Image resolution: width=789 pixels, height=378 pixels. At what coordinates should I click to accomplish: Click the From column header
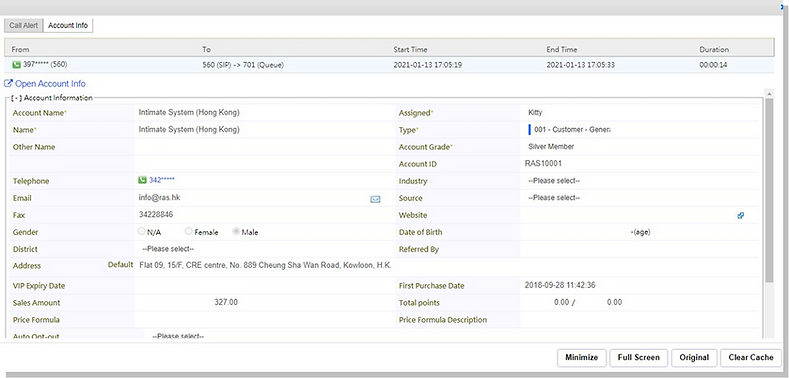[x=20, y=49]
